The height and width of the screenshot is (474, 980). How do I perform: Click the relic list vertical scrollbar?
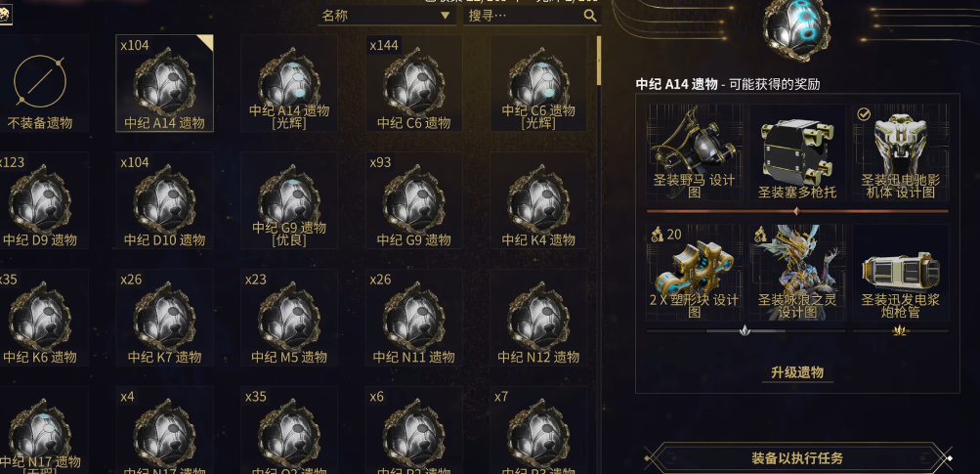tap(599, 250)
